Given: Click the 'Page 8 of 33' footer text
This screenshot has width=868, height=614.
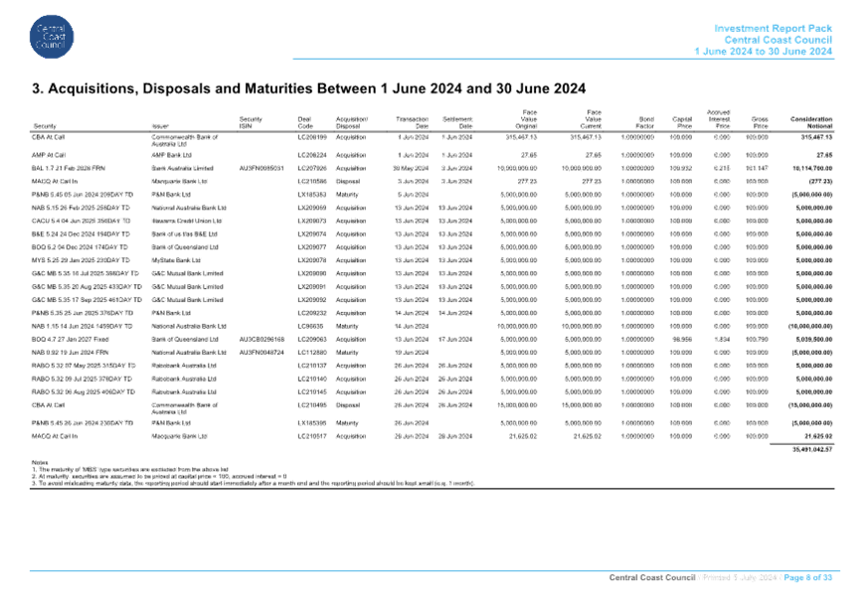Looking at the screenshot, I should point(807,577).
